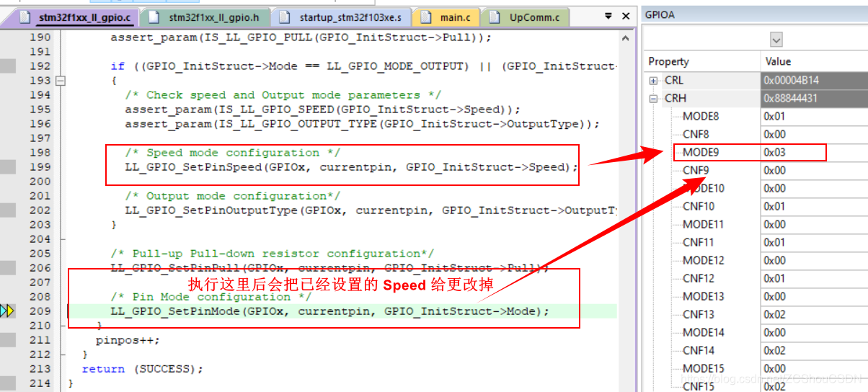868x392 pixels.
Task: Click line number 213 in the gutter
Action: [x=40, y=369]
